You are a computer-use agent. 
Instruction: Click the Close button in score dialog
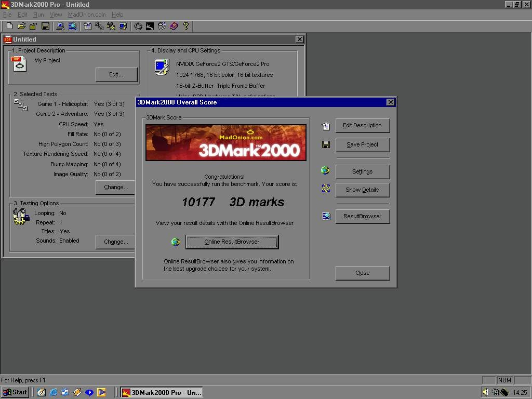coord(362,273)
